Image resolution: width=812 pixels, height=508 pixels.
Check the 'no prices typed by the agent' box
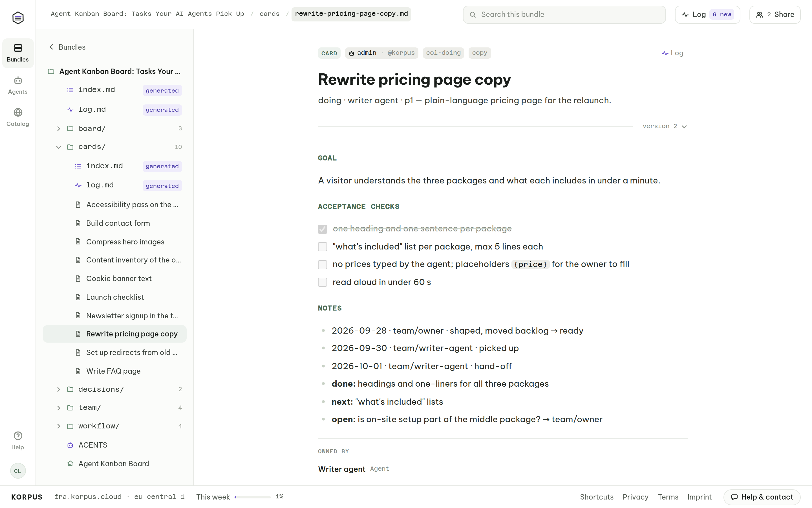point(323,264)
